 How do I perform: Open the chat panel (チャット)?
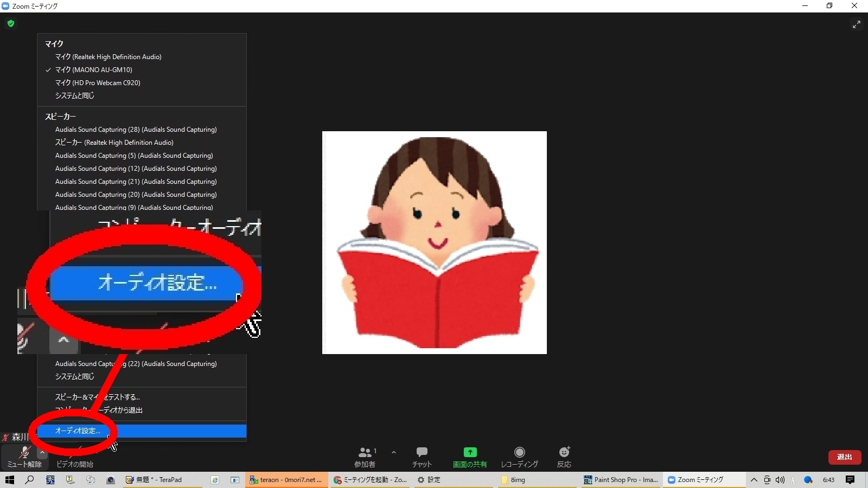point(422,457)
